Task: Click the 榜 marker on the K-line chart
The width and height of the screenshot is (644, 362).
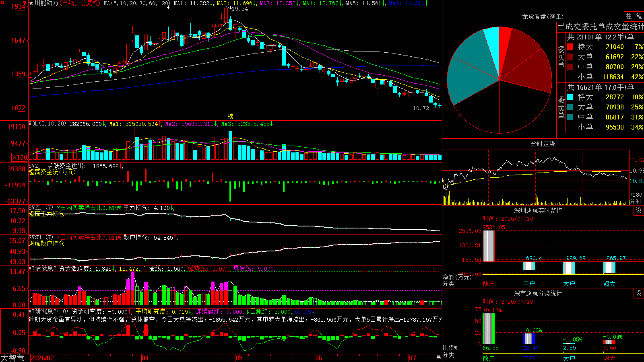Action: tap(230, 116)
